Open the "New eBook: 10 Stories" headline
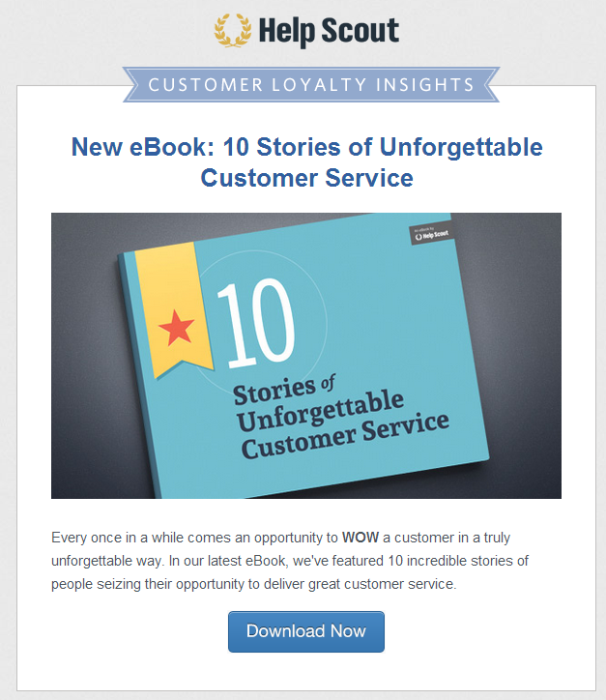This screenshot has width=606, height=700. [x=306, y=148]
